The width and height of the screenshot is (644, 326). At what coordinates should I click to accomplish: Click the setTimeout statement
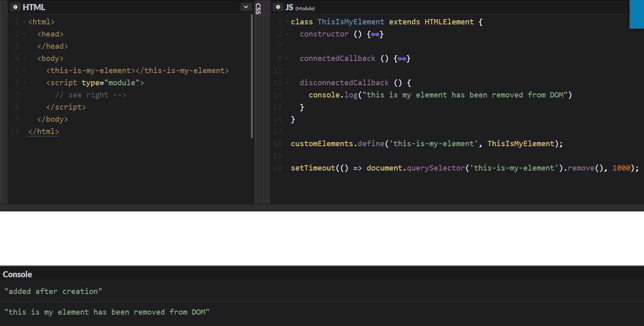click(x=465, y=168)
